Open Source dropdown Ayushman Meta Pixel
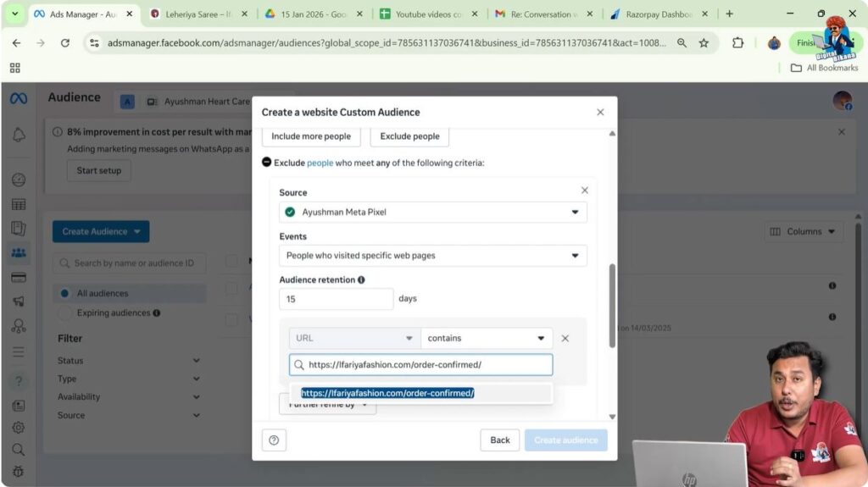 tap(433, 212)
